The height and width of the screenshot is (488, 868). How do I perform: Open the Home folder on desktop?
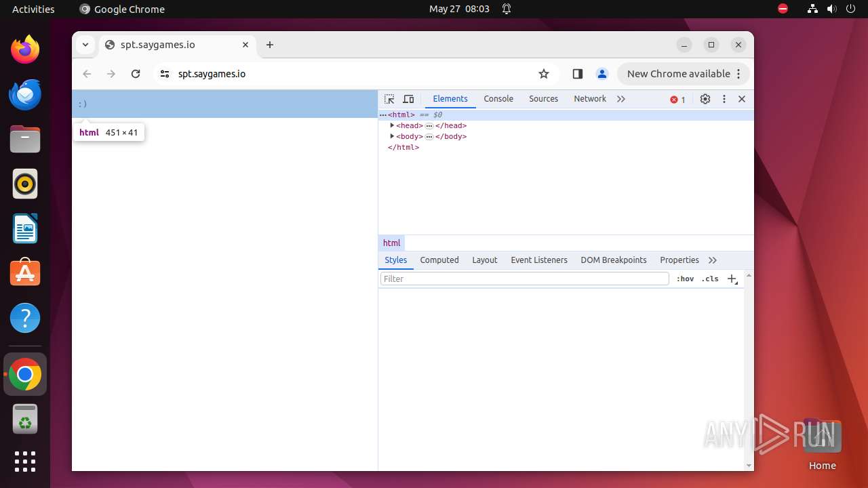click(x=822, y=444)
